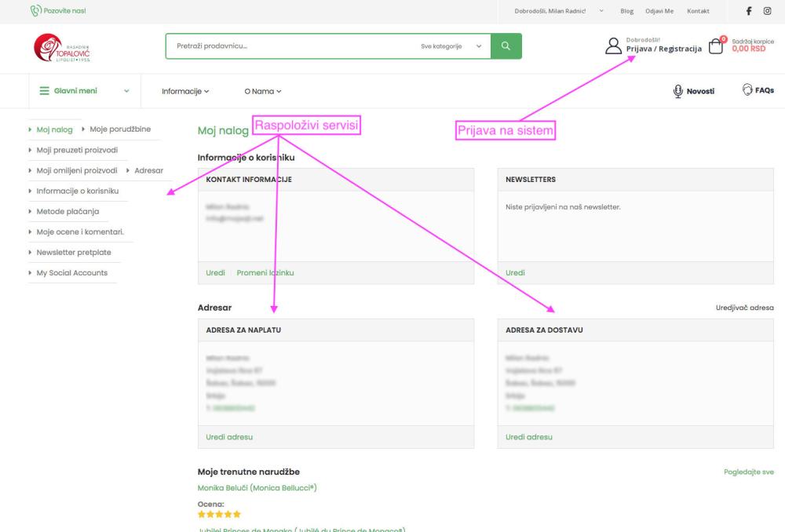
Task: Expand the Glavni meni dropdown
Action: tap(85, 91)
